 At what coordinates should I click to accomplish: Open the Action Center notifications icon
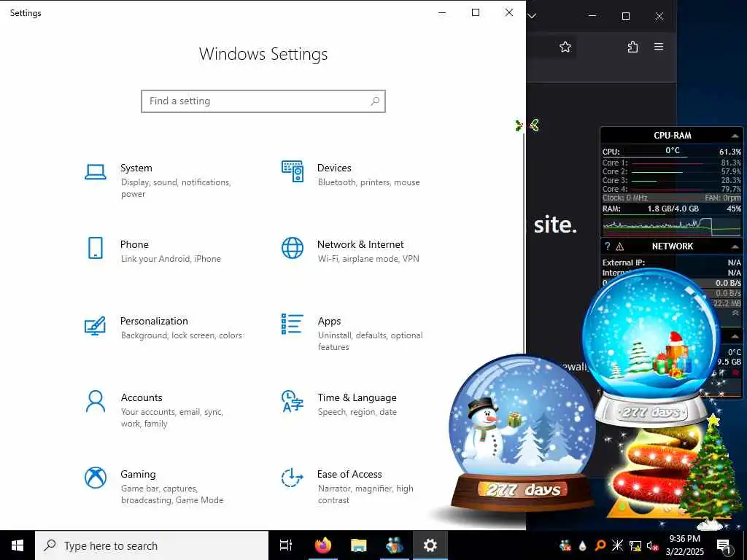724,545
